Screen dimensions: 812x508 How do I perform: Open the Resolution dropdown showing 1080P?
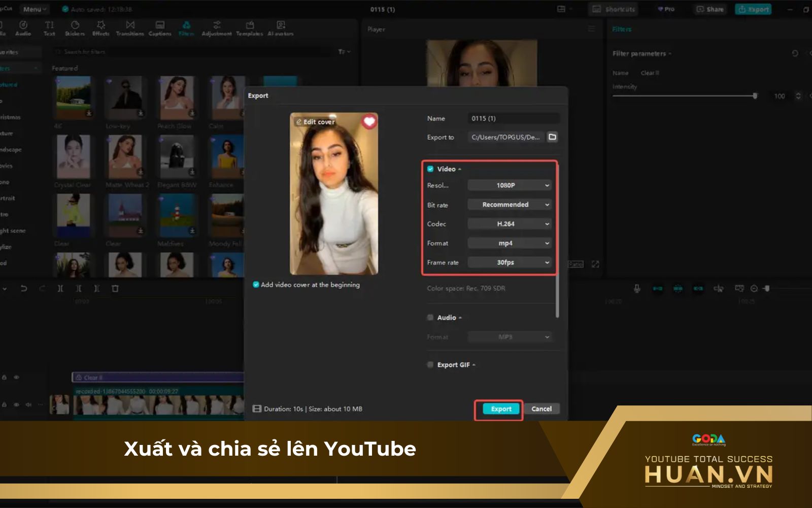pos(509,185)
